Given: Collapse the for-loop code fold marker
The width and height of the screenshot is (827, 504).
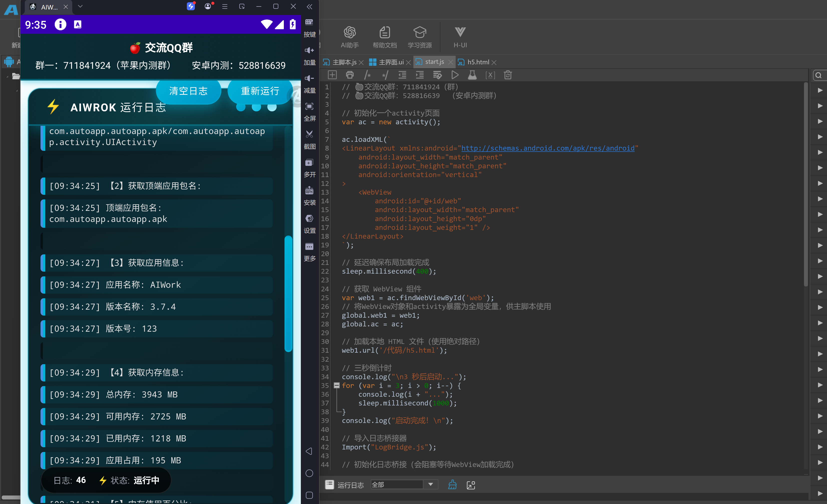Looking at the screenshot, I should [x=336, y=385].
